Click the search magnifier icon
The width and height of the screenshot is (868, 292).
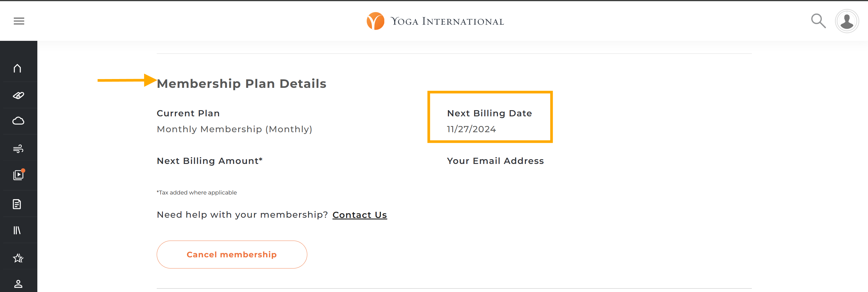point(818,21)
